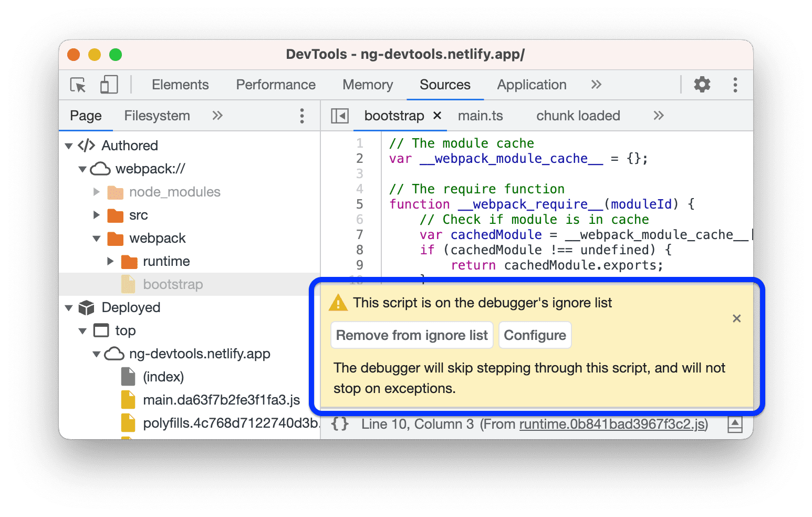
Task: Click the pretty-print braces icon in status bar
Action: point(340,423)
